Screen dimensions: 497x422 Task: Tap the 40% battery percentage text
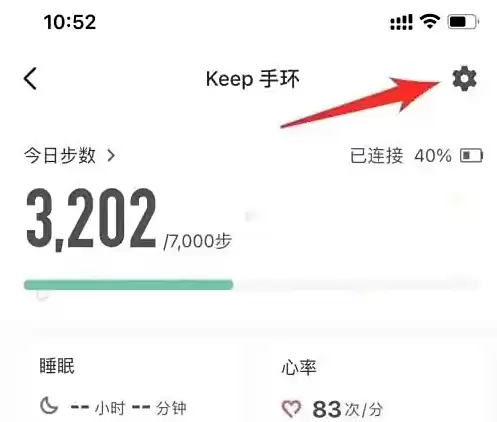click(x=433, y=156)
